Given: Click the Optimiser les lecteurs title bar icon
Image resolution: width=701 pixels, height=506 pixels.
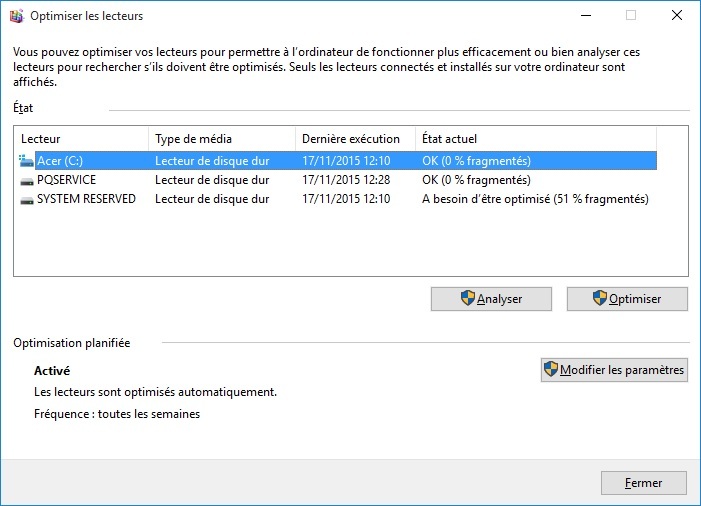Looking at the screenshot, I should click(17, 16).
